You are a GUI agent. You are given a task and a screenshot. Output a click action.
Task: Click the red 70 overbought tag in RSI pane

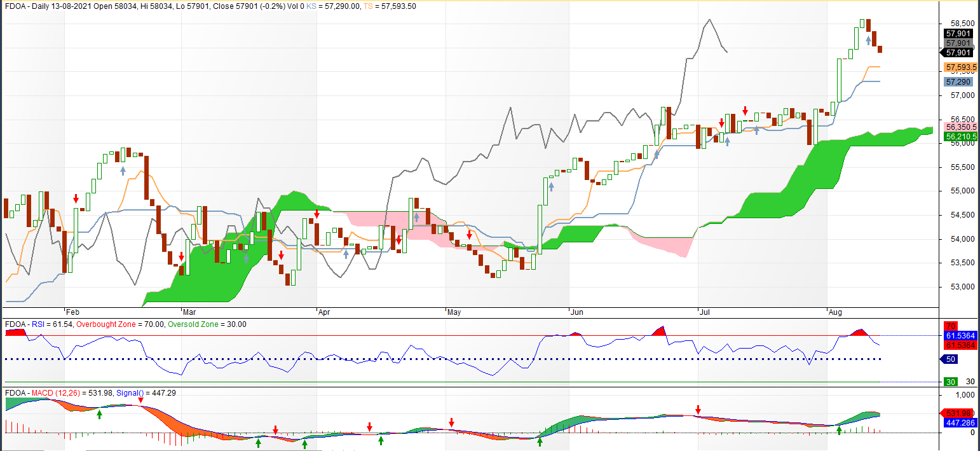pyautogui.click(x=951, y=326)
